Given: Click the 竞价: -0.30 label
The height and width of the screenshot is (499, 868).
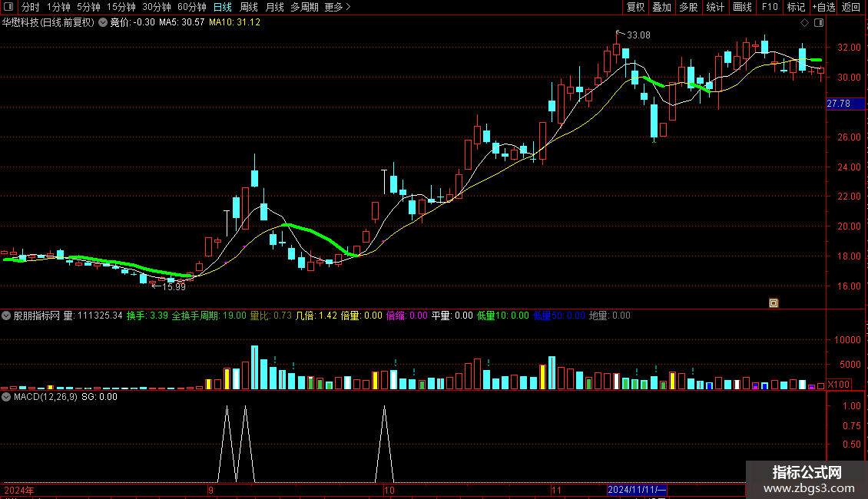Looking at the screenshot, I should tap(133, 22).
